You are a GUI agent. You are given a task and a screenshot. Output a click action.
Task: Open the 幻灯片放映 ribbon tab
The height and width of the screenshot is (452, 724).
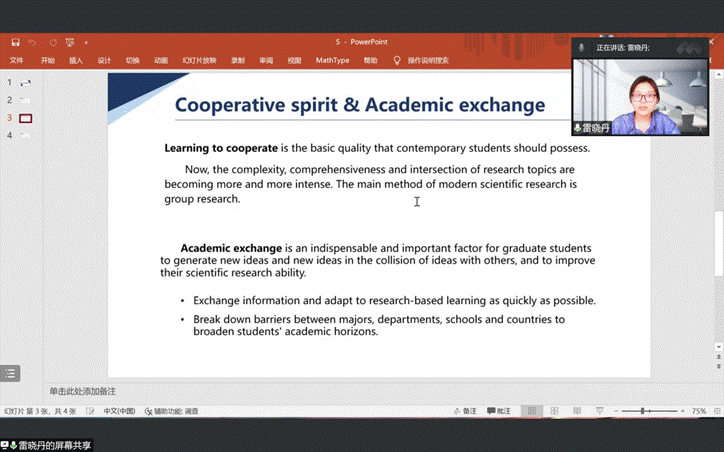[196, 60]
